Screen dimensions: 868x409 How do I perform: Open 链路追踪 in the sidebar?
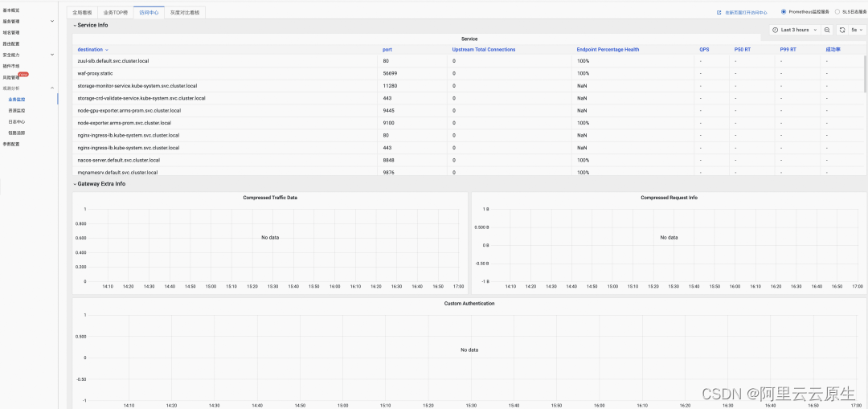pyautogui.click(x=17, y=133)
